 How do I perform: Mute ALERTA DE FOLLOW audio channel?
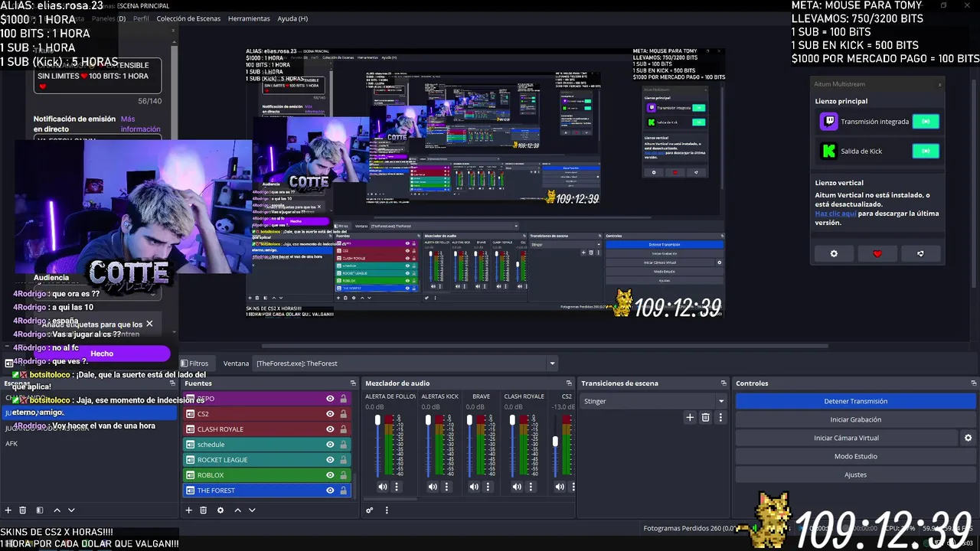pos(382,487)
